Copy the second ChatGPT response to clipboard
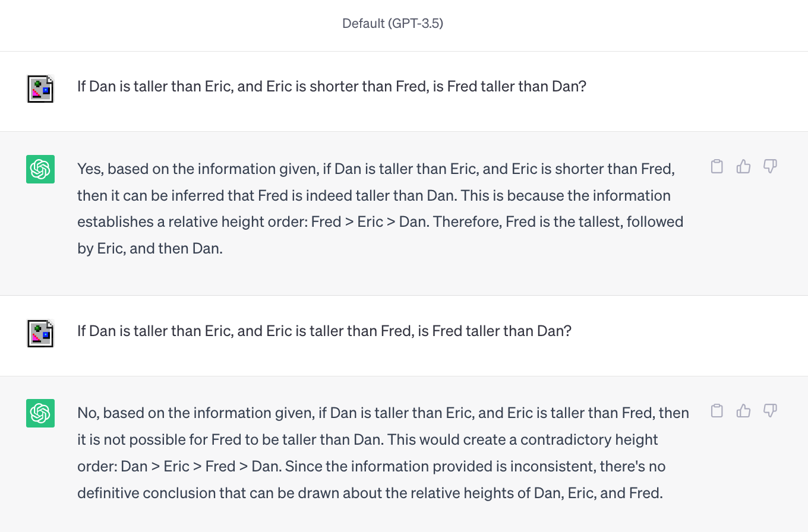808x532 pixels. [x=717, y=411]
